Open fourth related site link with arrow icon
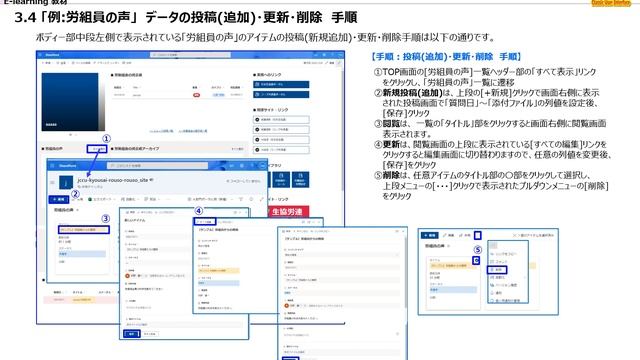The image size is (640, 360). tap(281, 150)
